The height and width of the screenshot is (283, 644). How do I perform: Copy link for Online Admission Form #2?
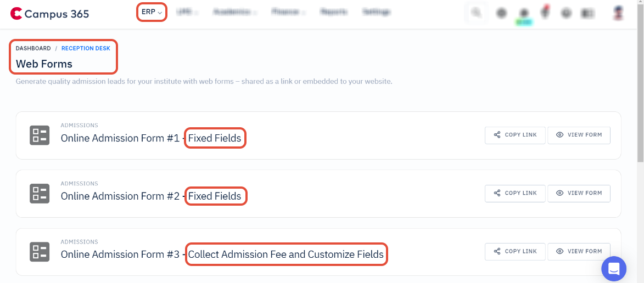click(515, 193)
